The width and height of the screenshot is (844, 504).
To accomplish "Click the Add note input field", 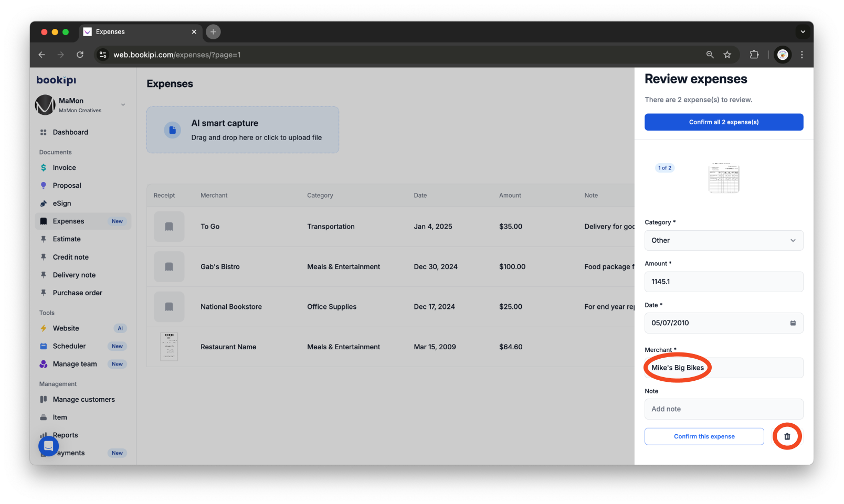I will (x=723, y=409).
